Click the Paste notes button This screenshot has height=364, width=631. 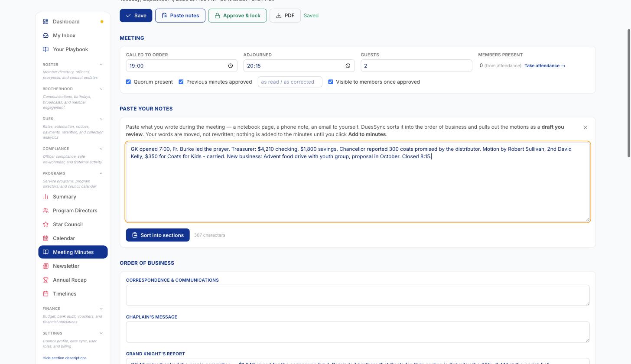[180, 16]
